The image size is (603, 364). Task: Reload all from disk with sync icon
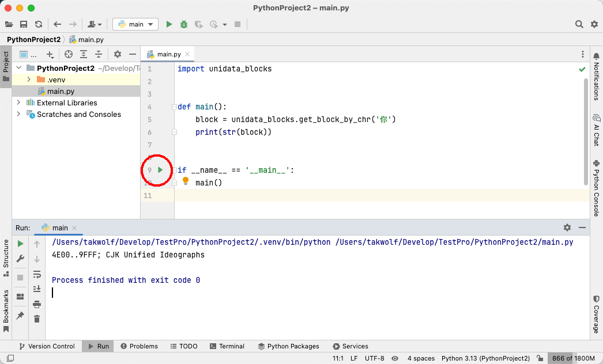pyautogui.click(x=39, y=24)
